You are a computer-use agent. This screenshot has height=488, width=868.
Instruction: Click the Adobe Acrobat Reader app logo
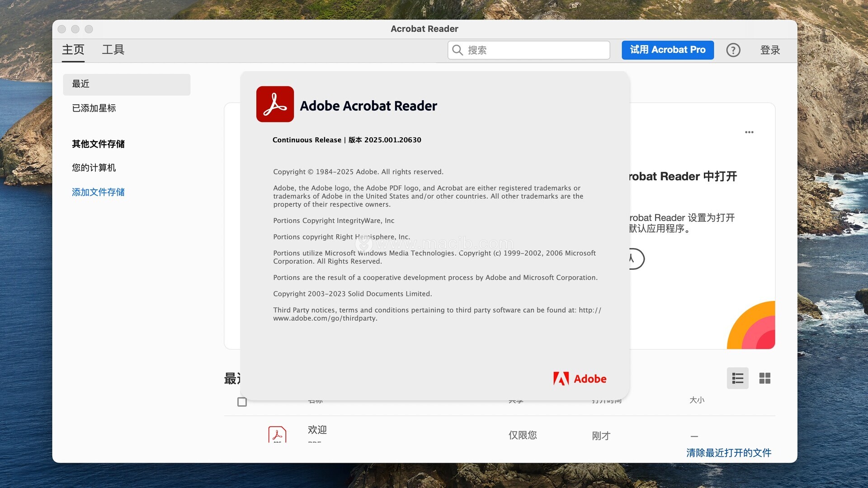point(275,104)
